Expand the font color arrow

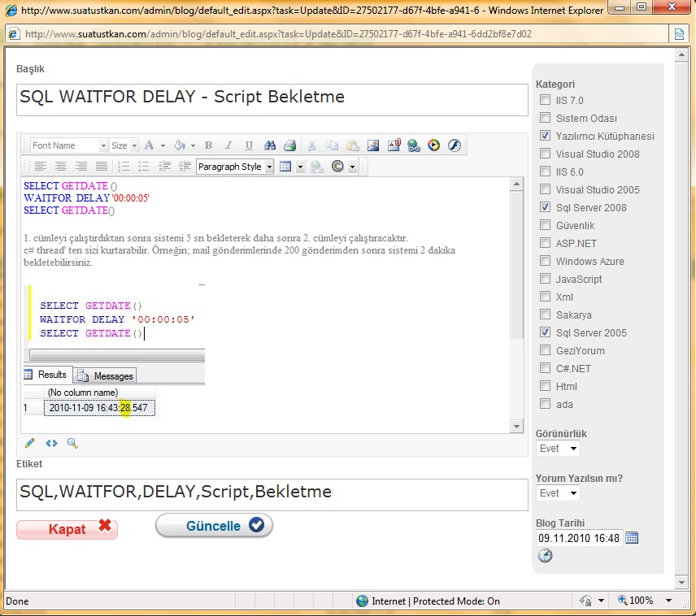pyautogui.click(x=163, y=145)
